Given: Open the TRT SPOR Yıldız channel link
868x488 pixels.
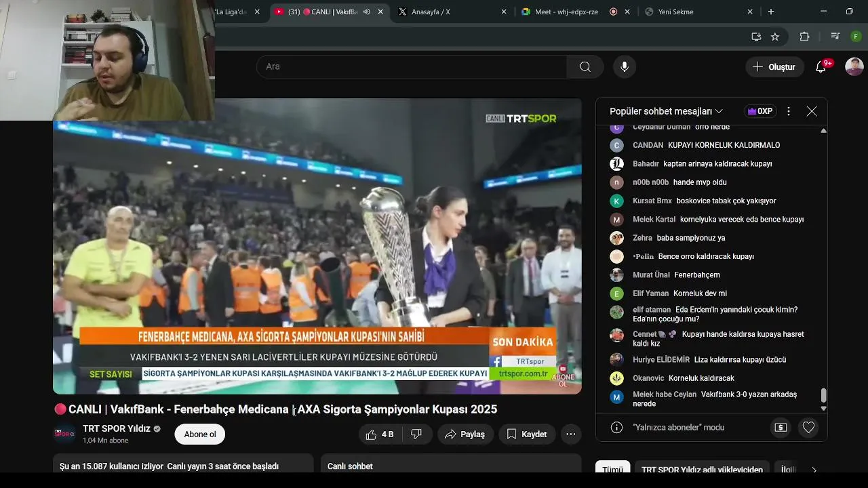Looking at the screenshot, I should tap(115, 428).
